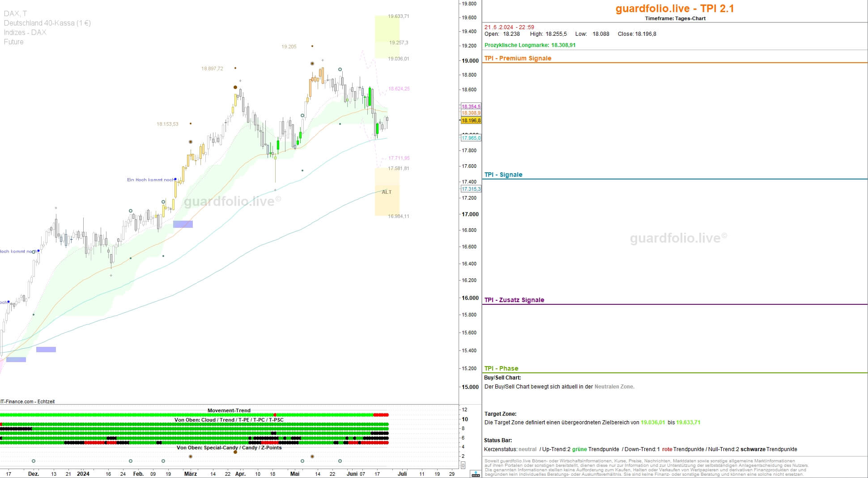Image resolution: width=868 pixels, height=478 pixels.
Task: Select the 17.965,0 cyan price tag on axis
Action: (x=471, y=138)
